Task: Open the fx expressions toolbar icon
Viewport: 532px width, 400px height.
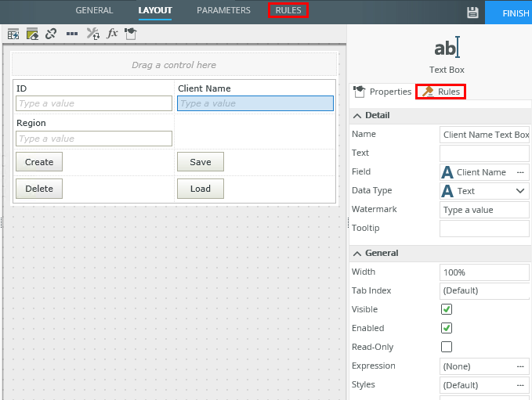Action: click(x=112, y=33)
